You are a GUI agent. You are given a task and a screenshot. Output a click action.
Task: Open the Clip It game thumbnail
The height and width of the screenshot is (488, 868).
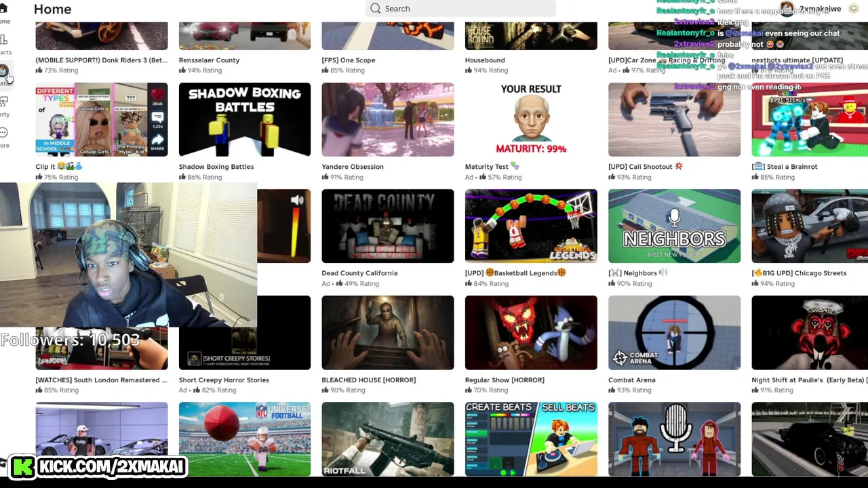(x=102, y=119)
